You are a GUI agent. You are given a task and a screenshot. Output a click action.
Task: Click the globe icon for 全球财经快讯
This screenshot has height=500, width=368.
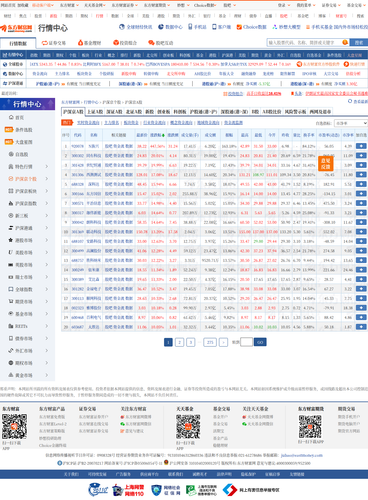click(122, 27)
